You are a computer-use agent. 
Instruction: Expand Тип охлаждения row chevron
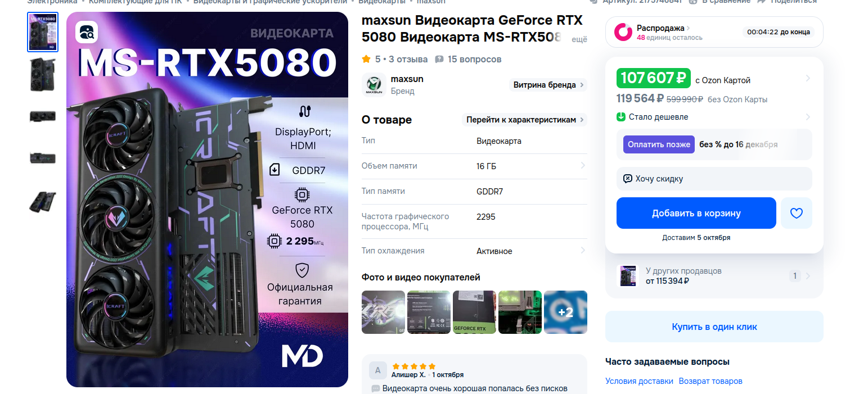[582, 251]
